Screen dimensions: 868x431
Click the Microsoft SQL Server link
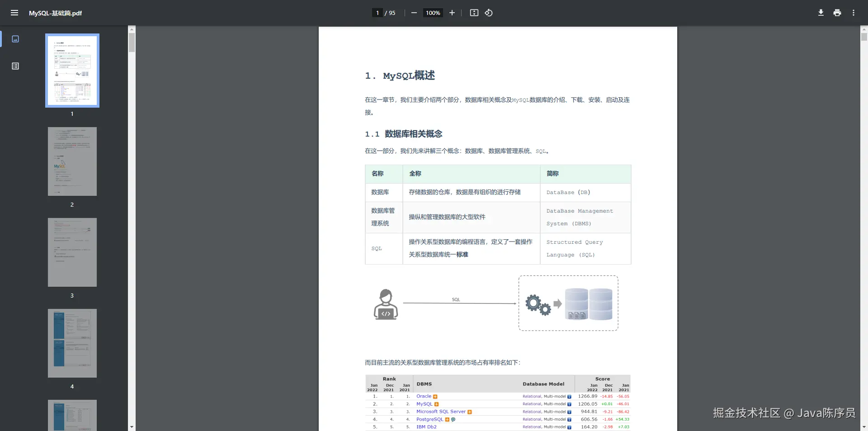pyautogui.click(x=441, y=412)
